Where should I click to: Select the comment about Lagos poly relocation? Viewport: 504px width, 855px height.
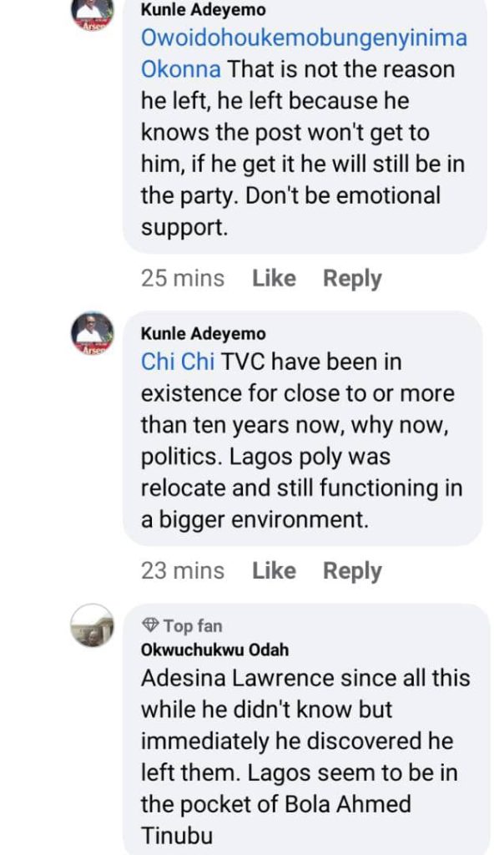[x=300, y=457]
